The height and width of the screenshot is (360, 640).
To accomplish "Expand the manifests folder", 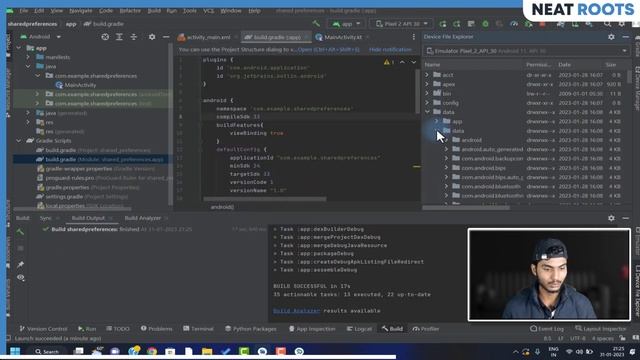I will [28, 57].
